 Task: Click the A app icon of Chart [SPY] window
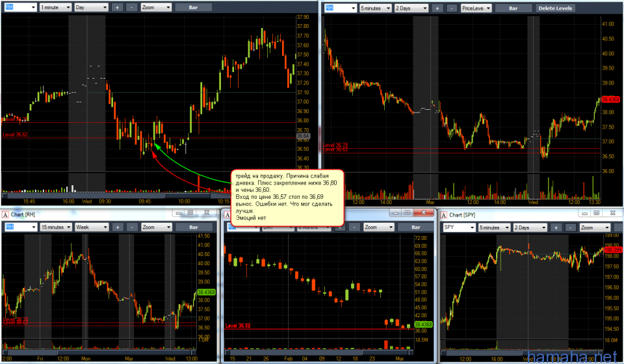[x=444, y=214]
